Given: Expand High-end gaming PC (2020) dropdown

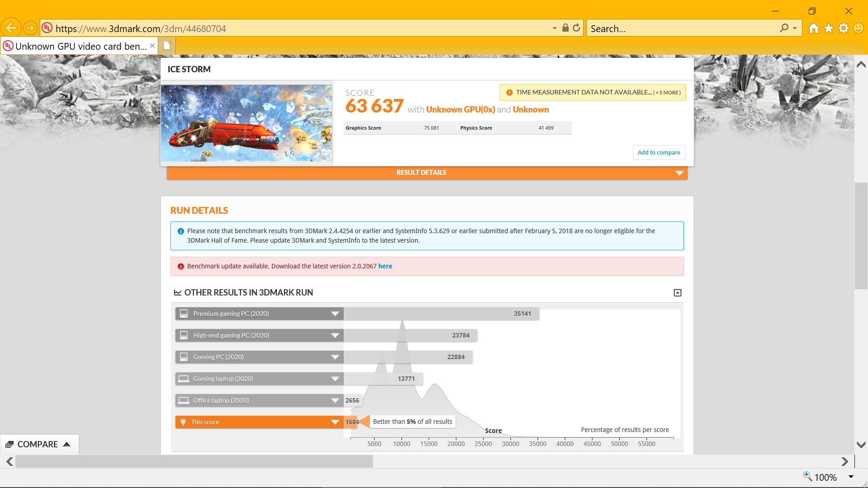Looking at the screenshot, I should pyautogui.click(x=335, y=335).
